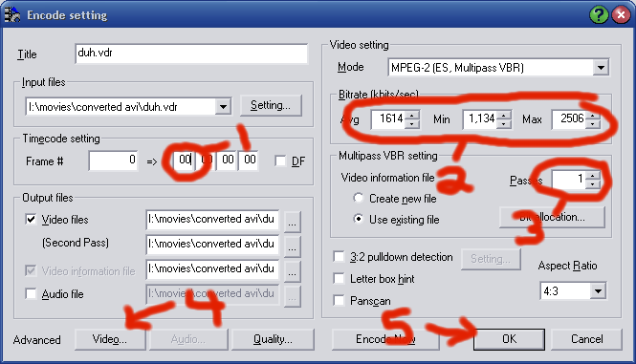Image resolution: width=636 pixels, height=364 pixels.
Task: Click the Second Pass output path field
Action: click(212, 245)
